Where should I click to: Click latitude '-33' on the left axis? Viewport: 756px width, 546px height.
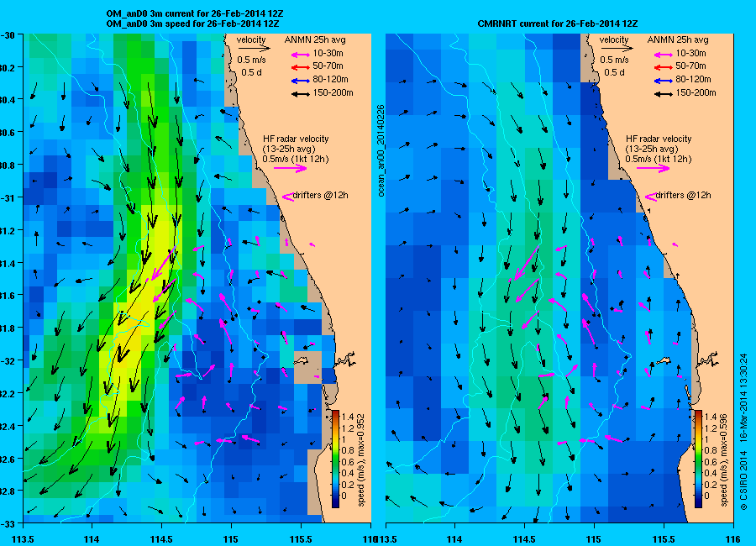pos(8,523)
